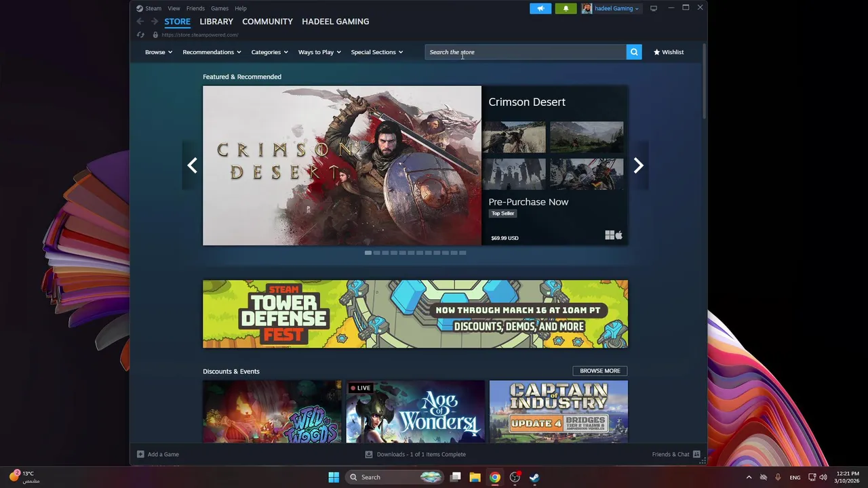Viewport: 868px width, 488px height.
Task: Open the HADEEL GAMING profile tab
Action: click(336, 22)
